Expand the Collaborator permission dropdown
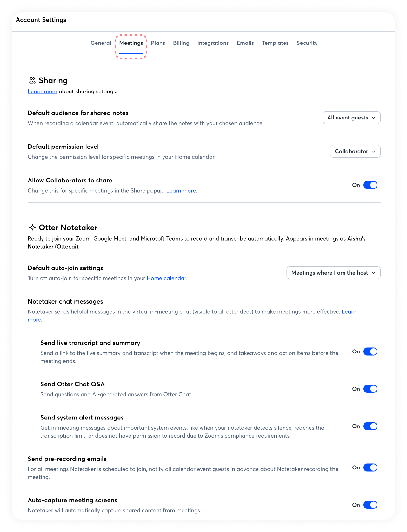The height and width of the screenshot is (532, 407). [x=355, y=151]
